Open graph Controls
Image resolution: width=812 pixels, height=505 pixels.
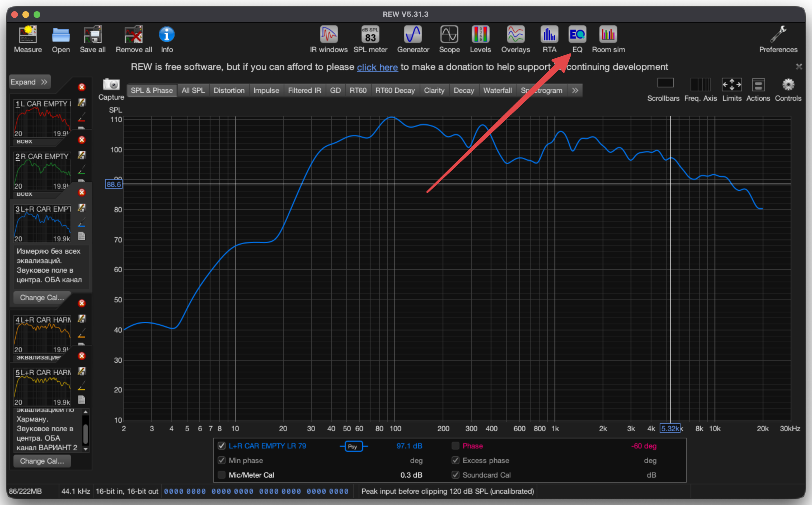pyautogui.click(x=788, y=90)
